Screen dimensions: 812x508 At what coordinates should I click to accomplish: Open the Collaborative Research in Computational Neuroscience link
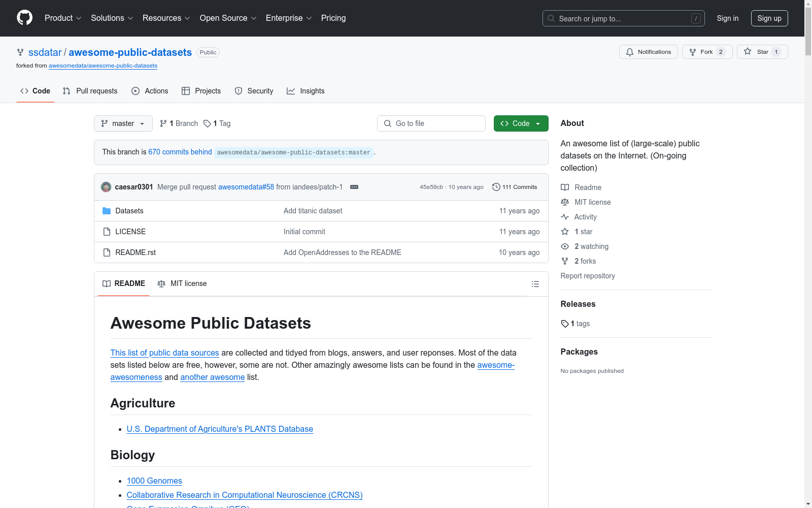coord(245,495)
